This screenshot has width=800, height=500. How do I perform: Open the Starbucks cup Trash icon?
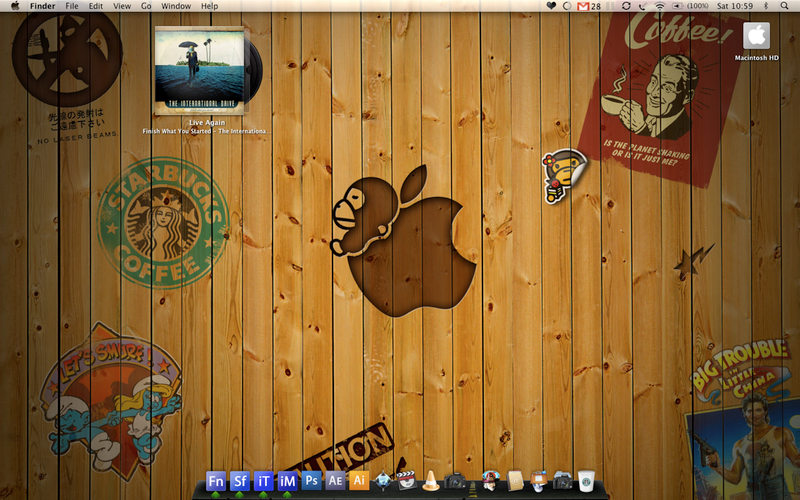(x=586, y=481)
